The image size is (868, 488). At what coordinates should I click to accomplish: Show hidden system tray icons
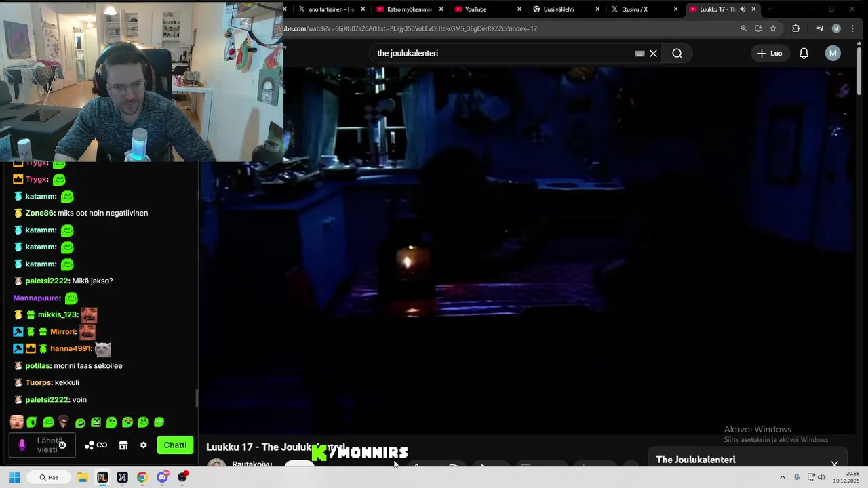coord(782,477)
